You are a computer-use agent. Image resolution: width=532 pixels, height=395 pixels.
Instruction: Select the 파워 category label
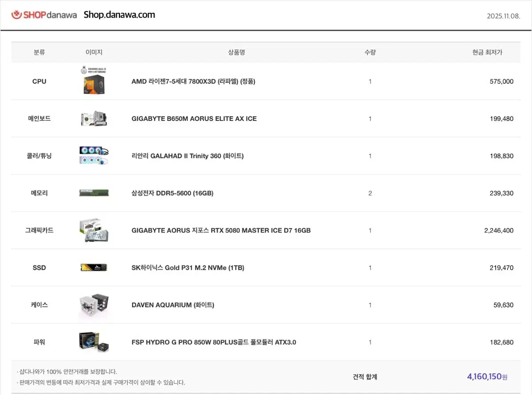click(x=39, y=342)
